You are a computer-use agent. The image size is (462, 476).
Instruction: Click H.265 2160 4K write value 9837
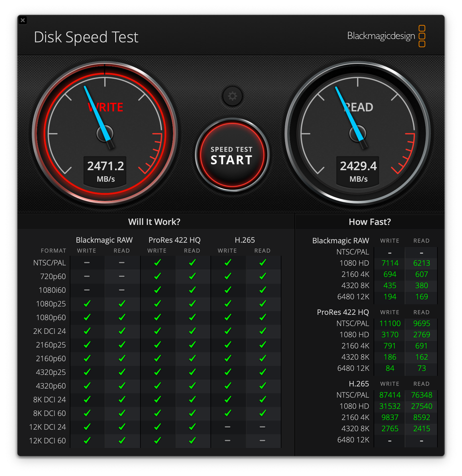coord(390,418)
